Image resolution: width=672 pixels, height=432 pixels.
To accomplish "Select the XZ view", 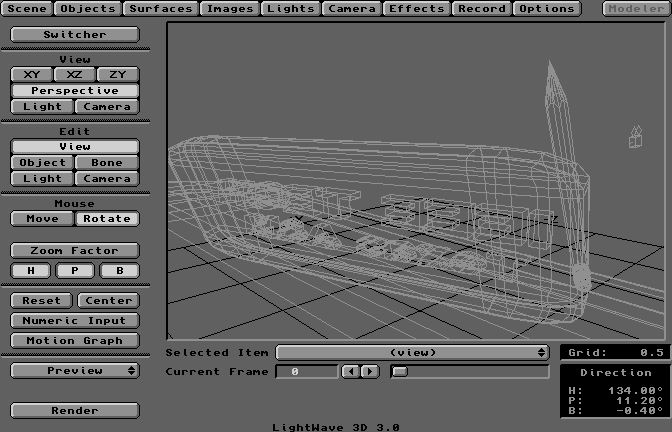I will [75, 75].
